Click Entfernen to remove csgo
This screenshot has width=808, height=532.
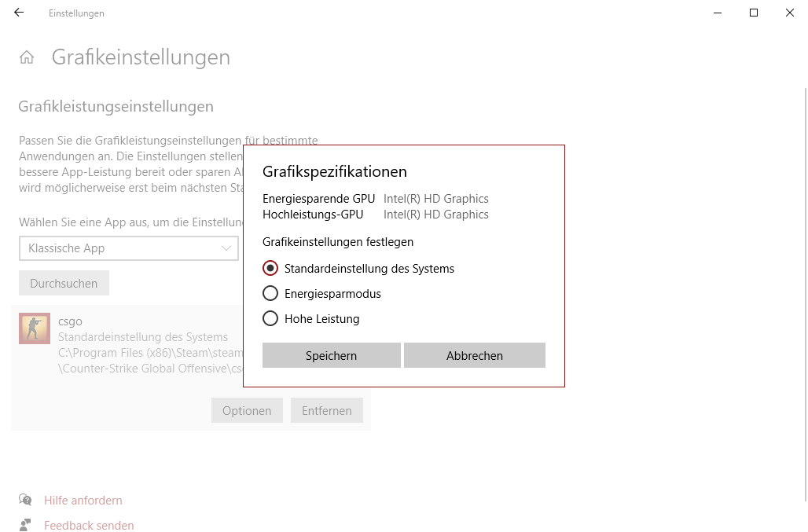point(326,410)
